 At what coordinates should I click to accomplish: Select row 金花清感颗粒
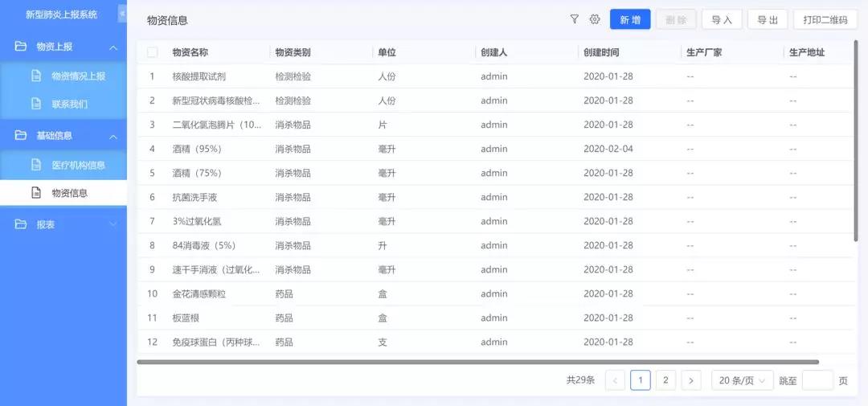[494, 293]
